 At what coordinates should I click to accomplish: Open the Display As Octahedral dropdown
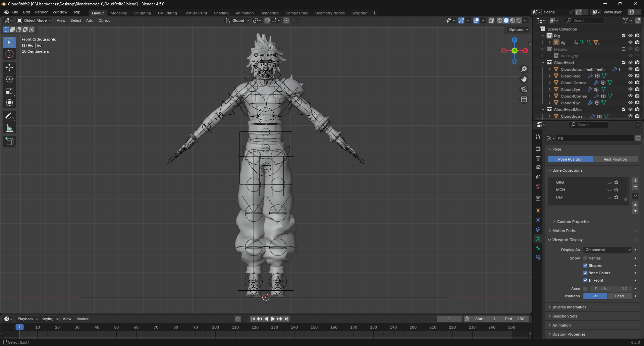coord(607,250)
